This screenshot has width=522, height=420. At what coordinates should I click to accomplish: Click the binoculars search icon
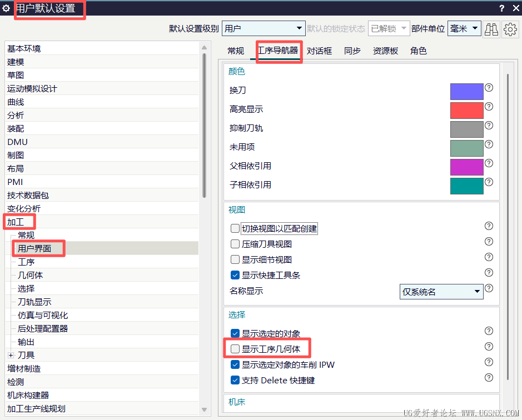pos(491,29)
